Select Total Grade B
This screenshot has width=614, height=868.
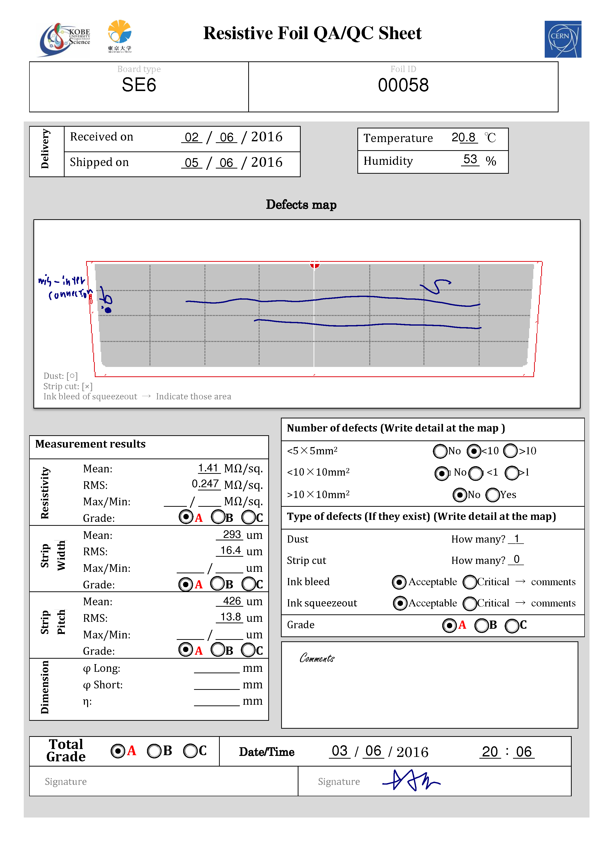[154, 751]
